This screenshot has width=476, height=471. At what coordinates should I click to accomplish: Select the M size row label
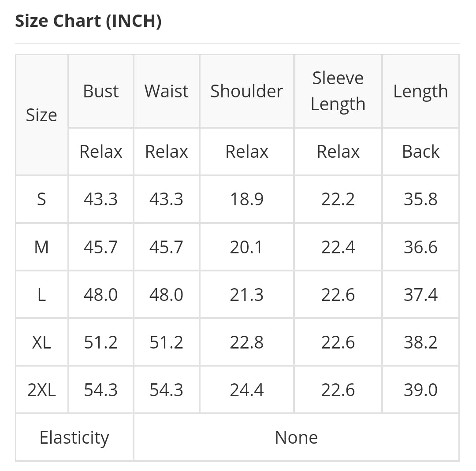(x=41, y=247)
